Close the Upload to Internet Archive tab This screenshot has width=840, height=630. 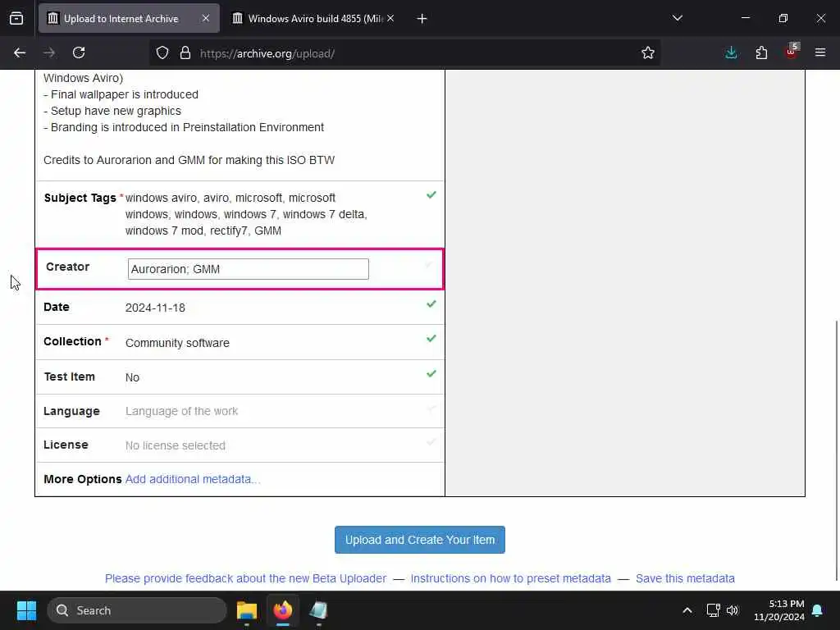click(206, 18)
